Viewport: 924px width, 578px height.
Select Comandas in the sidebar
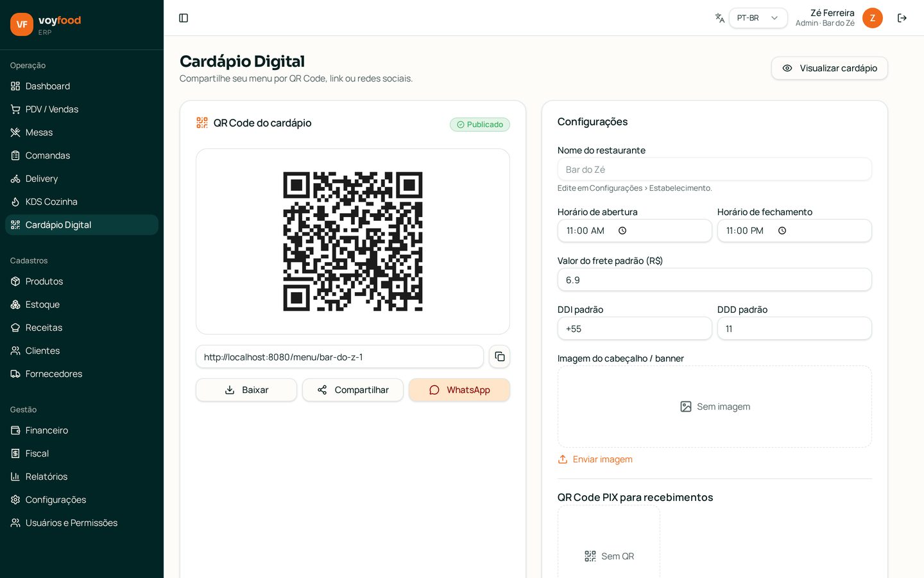tap(81, 155)
